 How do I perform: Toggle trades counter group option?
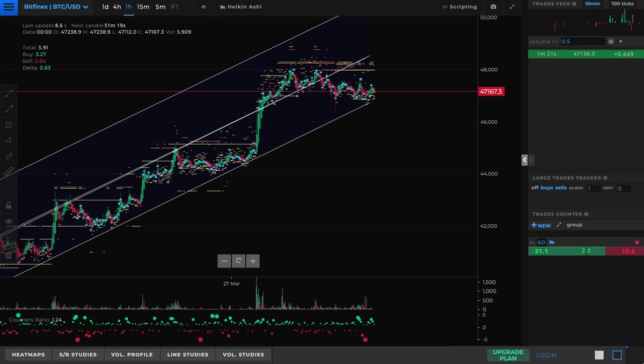[x=574, y=225]
